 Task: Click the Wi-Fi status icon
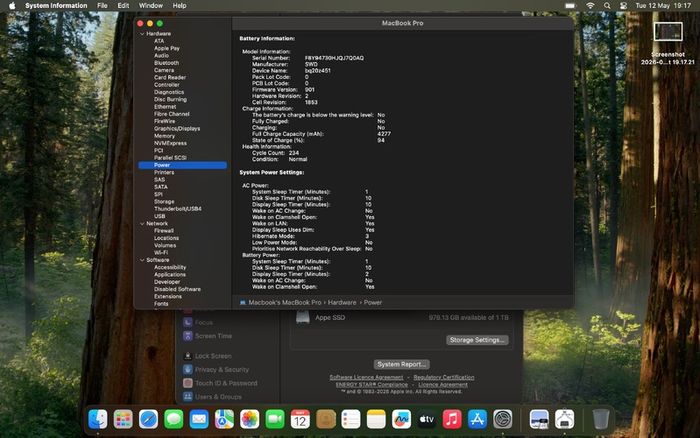tap(590, 6)
